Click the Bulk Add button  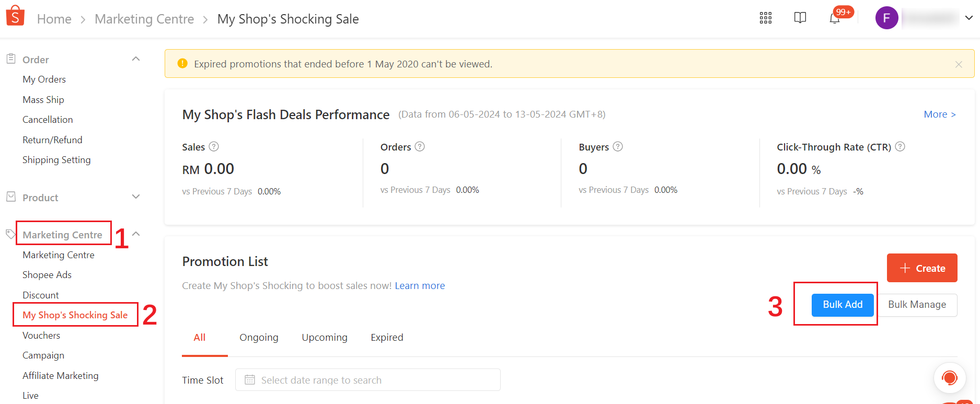tap(843, 305)
